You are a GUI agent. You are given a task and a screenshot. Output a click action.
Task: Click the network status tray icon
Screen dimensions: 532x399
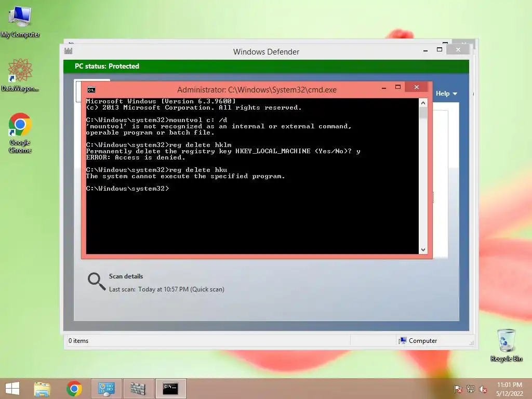(x=471, y=389)
